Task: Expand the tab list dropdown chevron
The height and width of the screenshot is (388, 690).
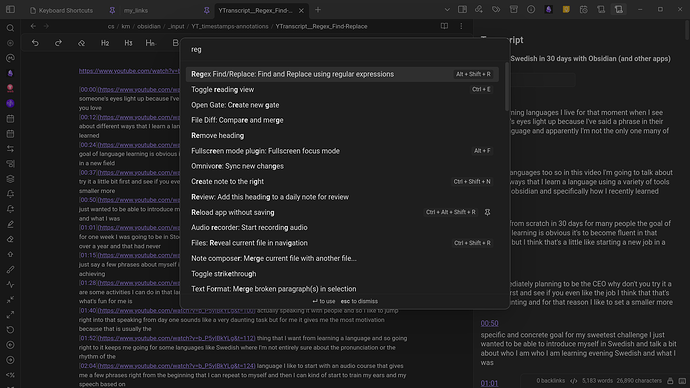Action: tap(447, 10)
